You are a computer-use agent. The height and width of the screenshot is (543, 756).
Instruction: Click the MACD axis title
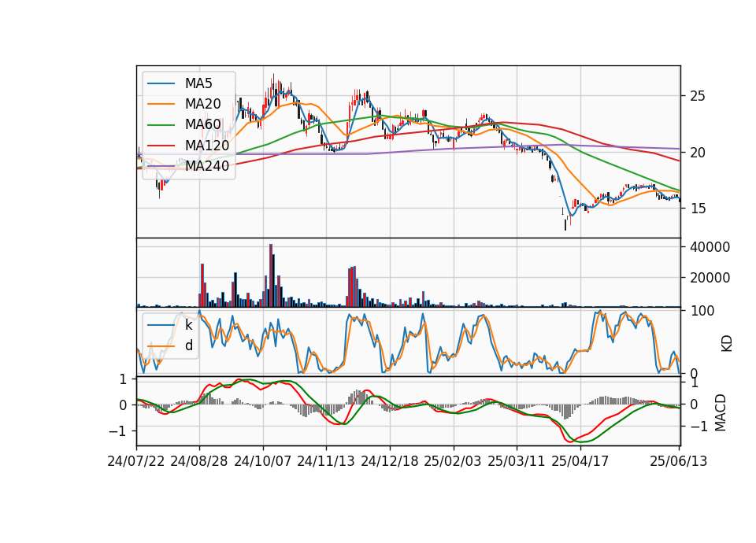[721, 412]
